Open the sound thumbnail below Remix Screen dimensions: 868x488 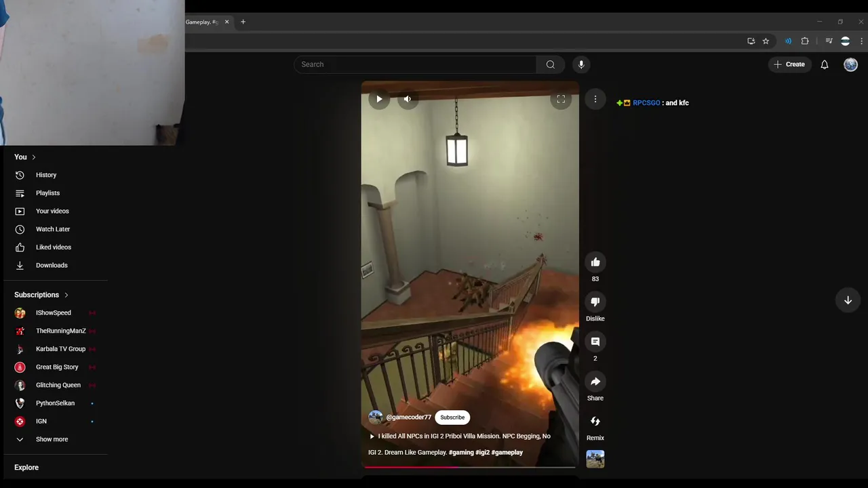pos(595,459)
